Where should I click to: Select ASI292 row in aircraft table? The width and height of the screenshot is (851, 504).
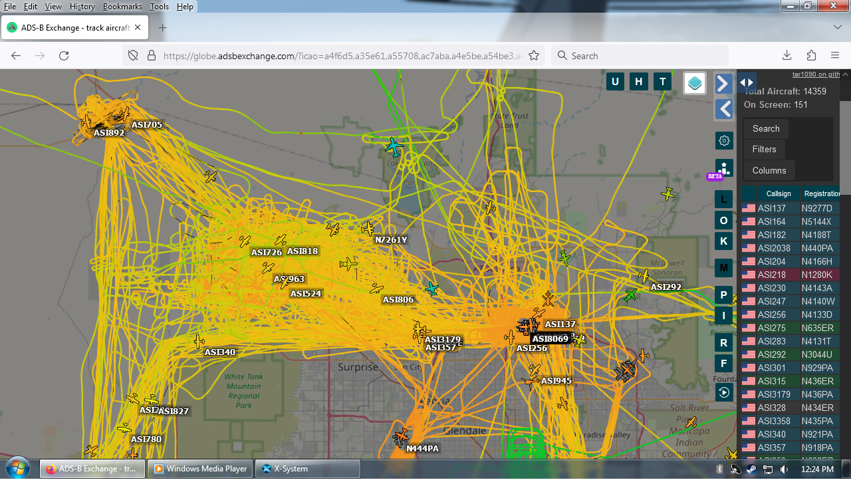pyautogui.click(x=790, y=354)
